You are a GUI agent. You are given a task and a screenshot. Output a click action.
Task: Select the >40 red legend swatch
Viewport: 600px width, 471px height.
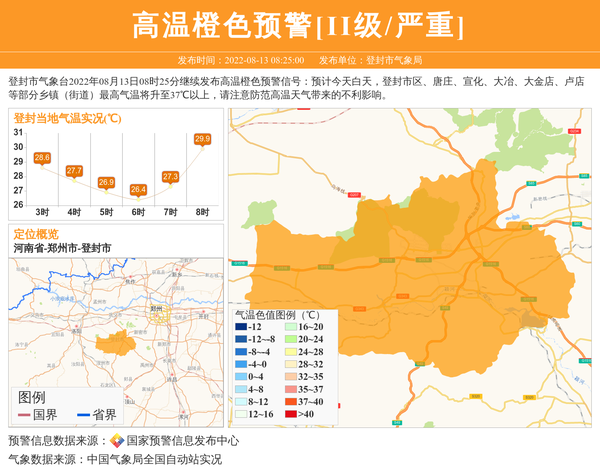click(x=289, y=414)
